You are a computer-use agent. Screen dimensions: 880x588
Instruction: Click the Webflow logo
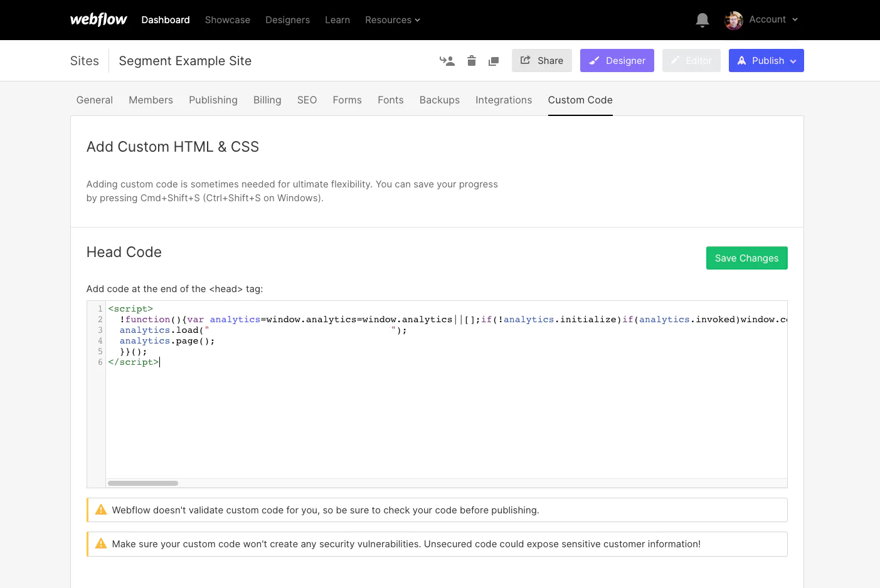tap(98, 19)
